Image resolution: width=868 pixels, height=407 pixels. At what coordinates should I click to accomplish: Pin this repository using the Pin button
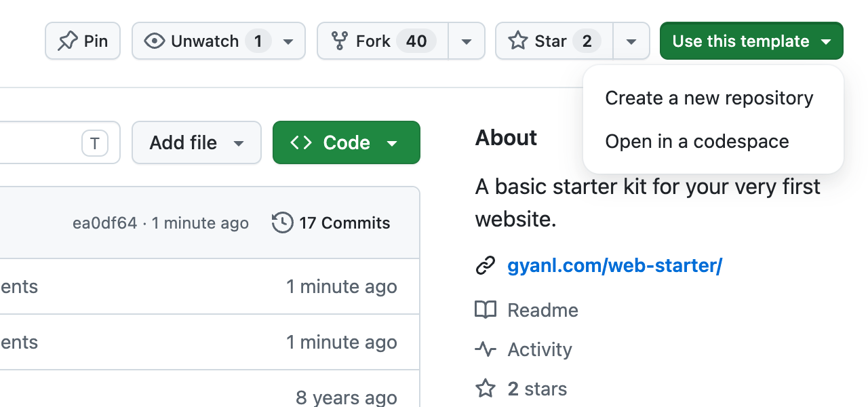pyautogui.click(x=83, y=41)
